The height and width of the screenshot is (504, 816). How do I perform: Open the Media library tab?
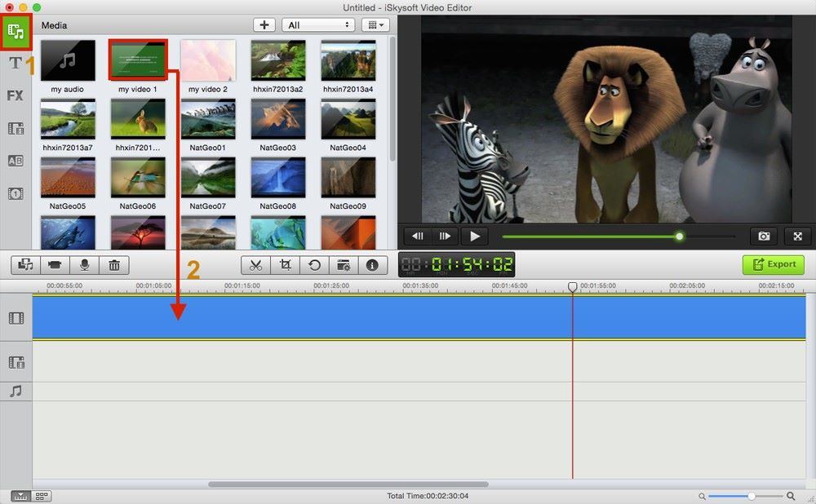16,32
